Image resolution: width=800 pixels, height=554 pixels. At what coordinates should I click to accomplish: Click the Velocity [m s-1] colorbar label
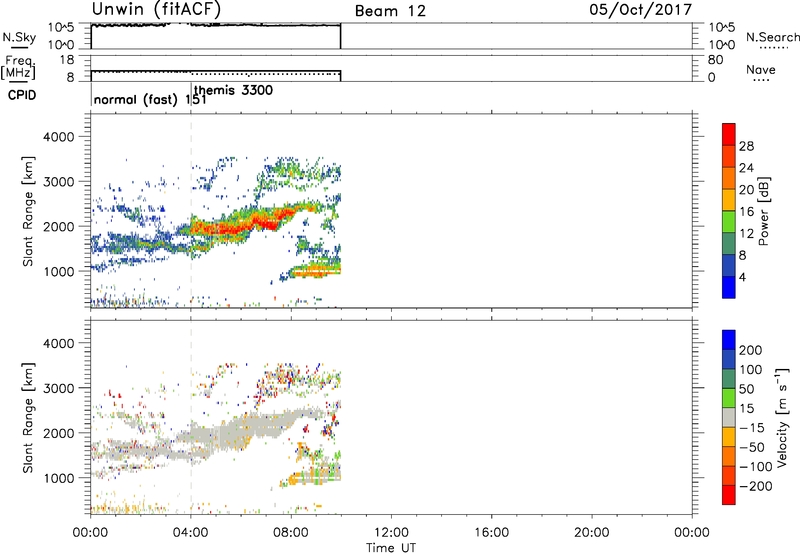[x=781, y=417]
